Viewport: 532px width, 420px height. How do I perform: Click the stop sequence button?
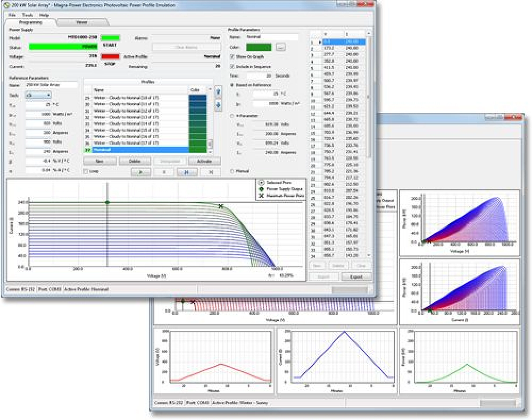[164, 172]
